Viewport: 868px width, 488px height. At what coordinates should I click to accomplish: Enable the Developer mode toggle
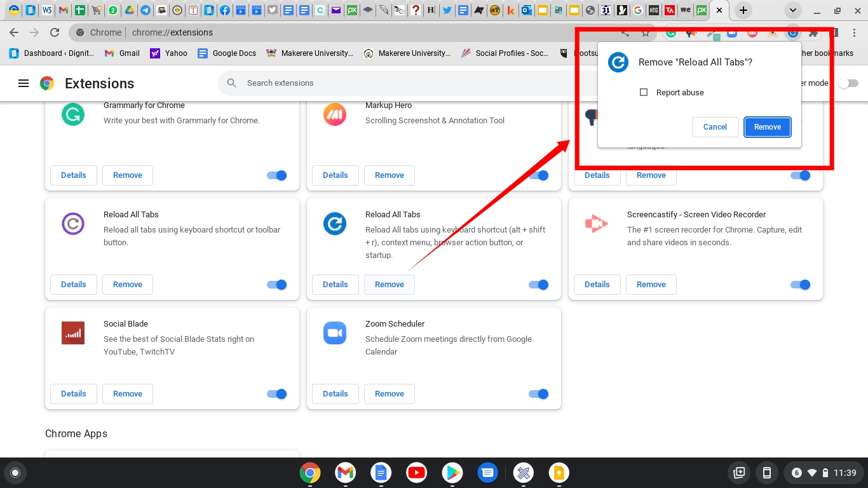(x=848, y=83)
